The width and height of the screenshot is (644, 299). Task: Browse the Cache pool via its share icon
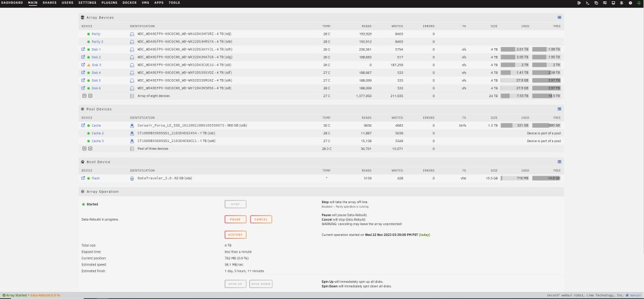[83, 125]
